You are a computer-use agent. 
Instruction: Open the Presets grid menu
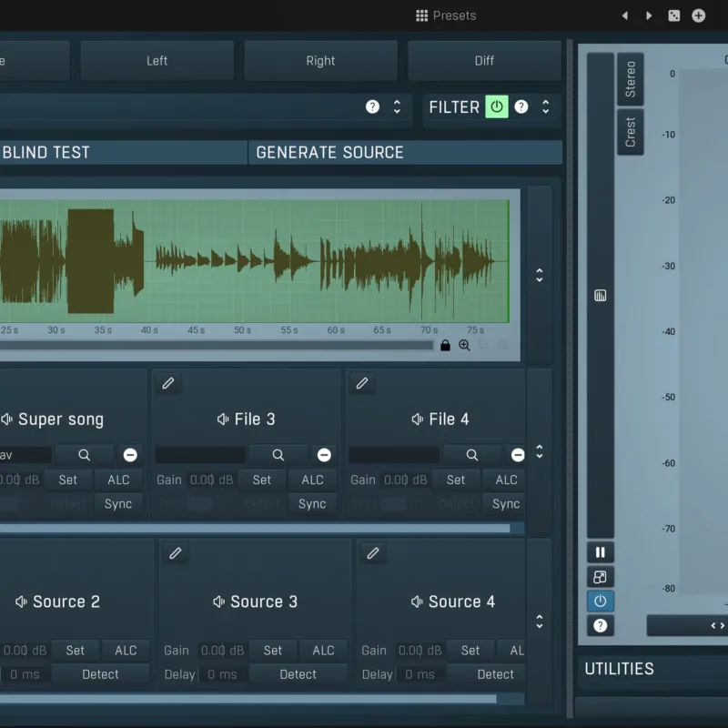pos(446,15)
